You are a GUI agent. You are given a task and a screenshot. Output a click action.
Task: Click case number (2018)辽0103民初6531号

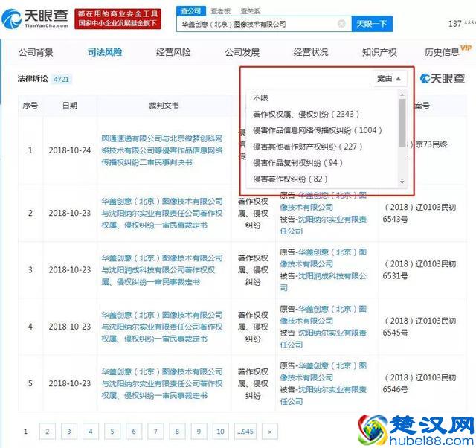[x=420, y=270]
